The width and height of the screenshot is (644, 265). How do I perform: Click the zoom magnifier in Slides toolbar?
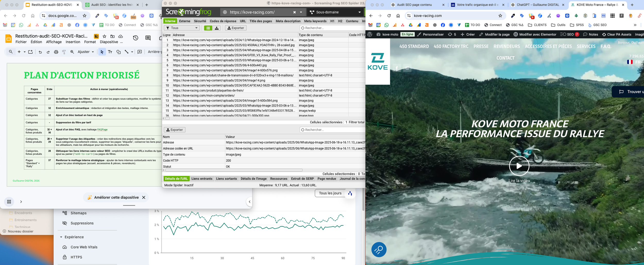(x=72, y=52)
